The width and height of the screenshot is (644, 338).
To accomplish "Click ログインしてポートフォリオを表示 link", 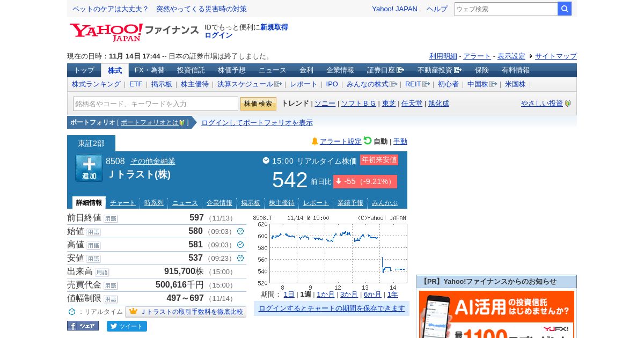I will [x=257, y=123].
